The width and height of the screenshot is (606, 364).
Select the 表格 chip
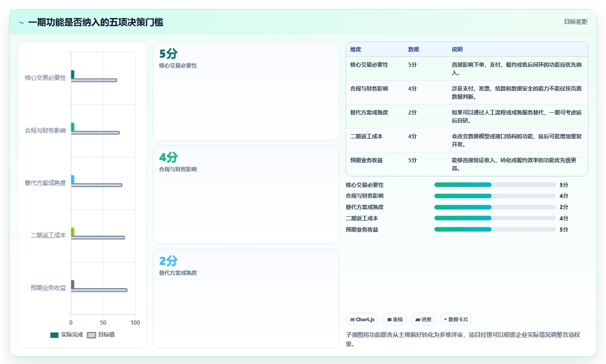tap(395, 319)
